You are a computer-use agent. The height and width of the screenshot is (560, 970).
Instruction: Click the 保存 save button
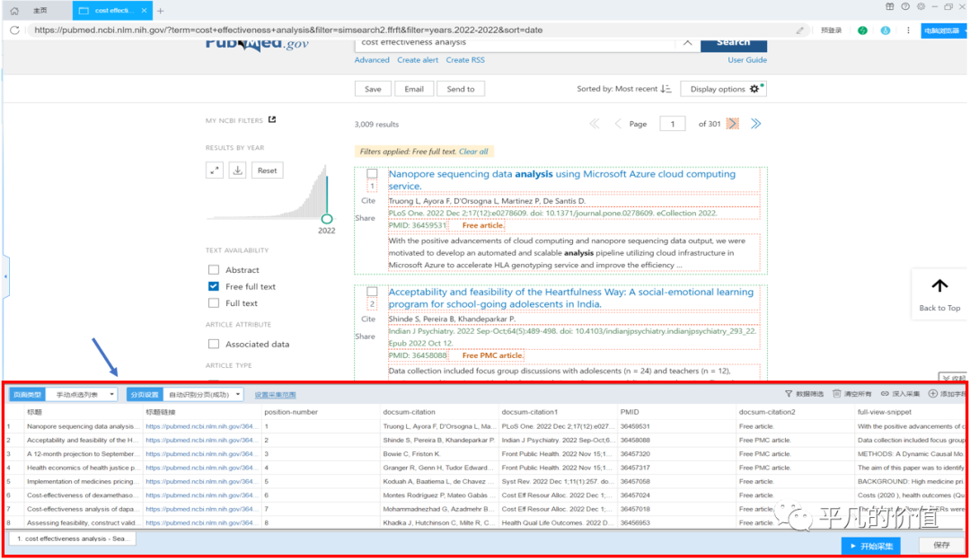tap(941, 545)
